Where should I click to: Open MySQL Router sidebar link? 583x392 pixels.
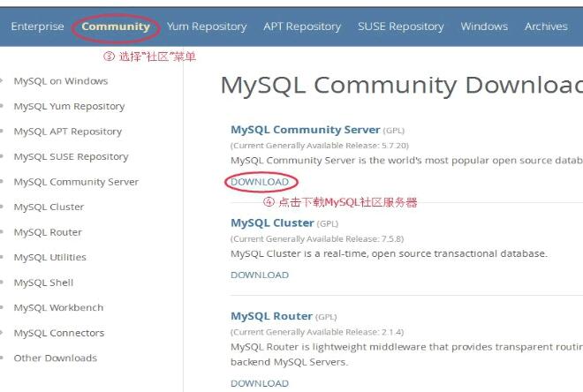[x=48, y=232]
